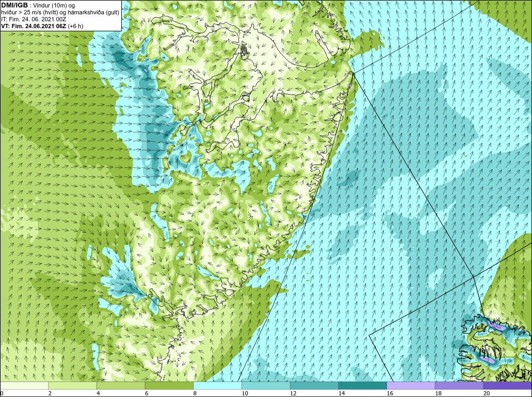Click the 2–4 m/s light green legend swatch
The height and width of the screenshot is (397, 532).
[x=72, y=385]
